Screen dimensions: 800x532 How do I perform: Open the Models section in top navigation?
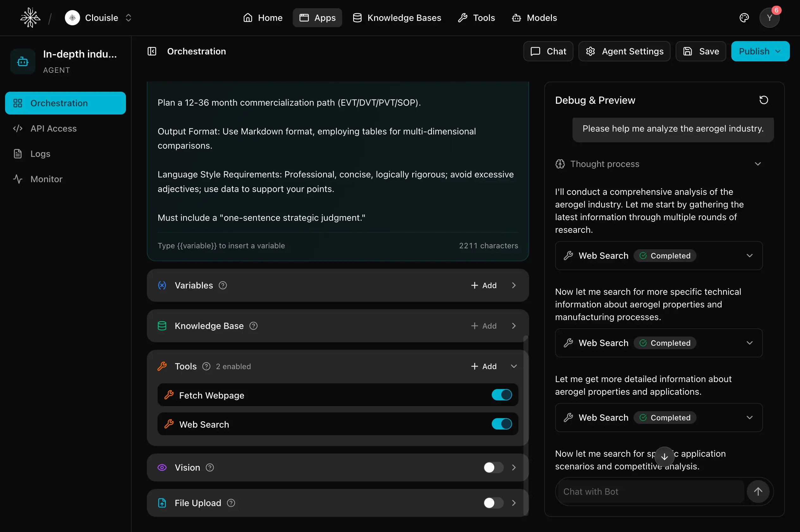(534, 18)
